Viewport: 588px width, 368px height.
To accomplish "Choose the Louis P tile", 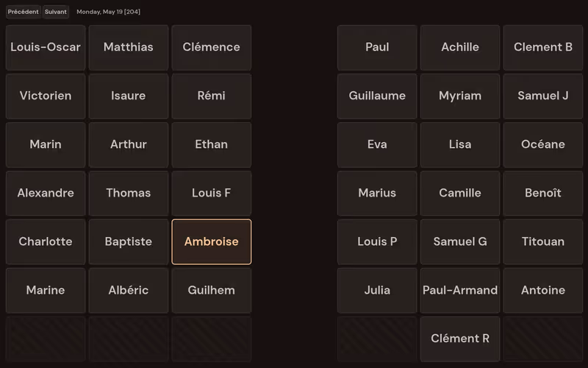I will click(377, 242).
